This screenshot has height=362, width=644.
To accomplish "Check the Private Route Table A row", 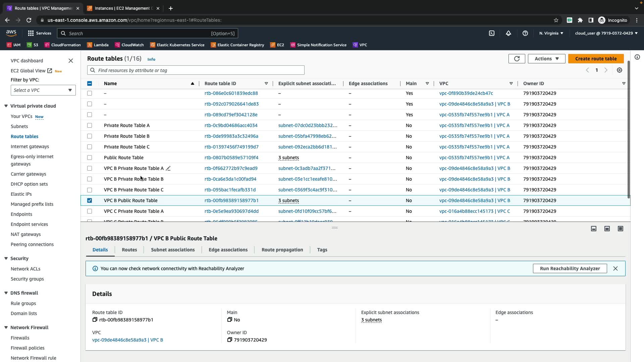I will [90, 125].
